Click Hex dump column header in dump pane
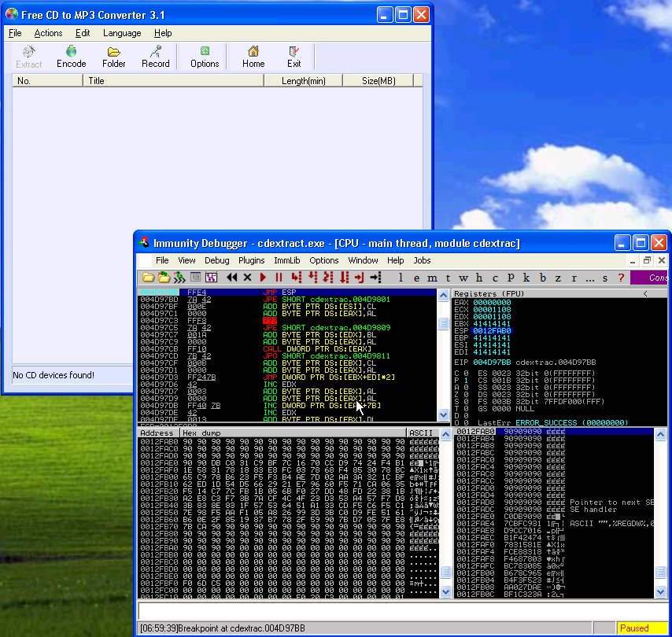The width and height of the screenshot is (672, 637). pos(294,433)
